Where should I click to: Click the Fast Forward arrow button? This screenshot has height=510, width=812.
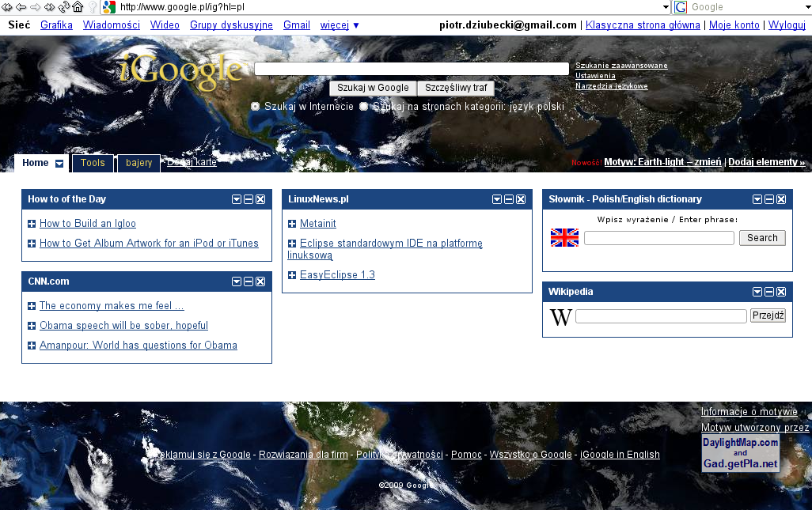pyautogui.click(x=49, y=7)
